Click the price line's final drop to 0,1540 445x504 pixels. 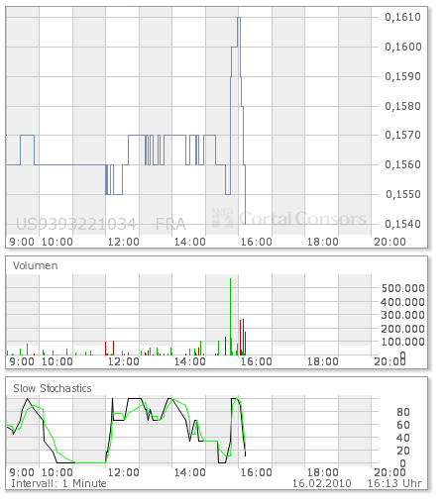245,195
